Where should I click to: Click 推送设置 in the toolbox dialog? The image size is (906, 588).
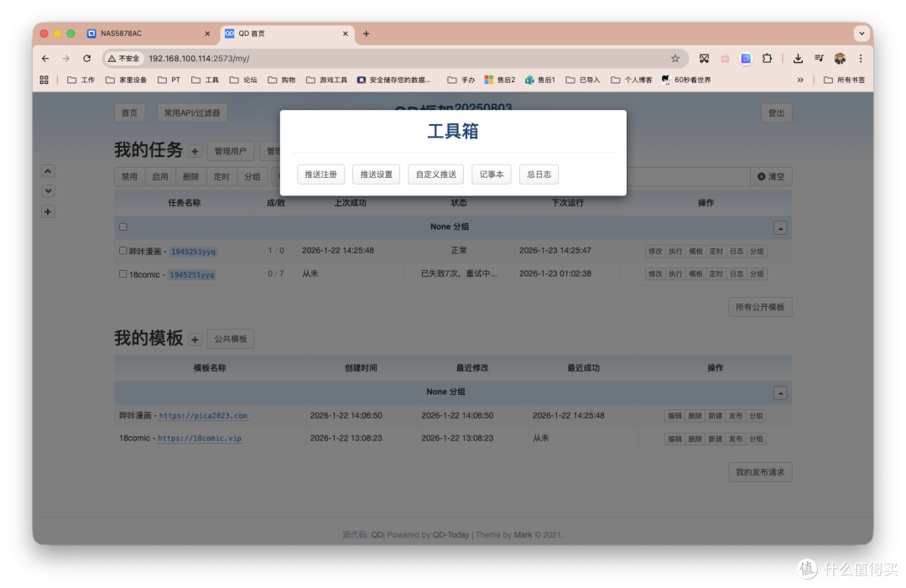(376, 174)
